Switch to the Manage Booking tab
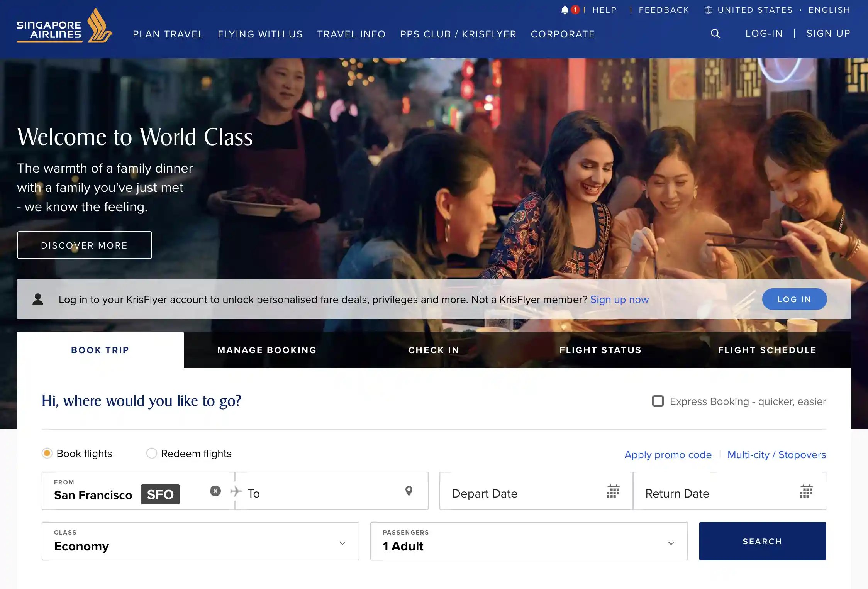This screenshot has height=589, width=868. pyautogui.click(x=267, y=350)
